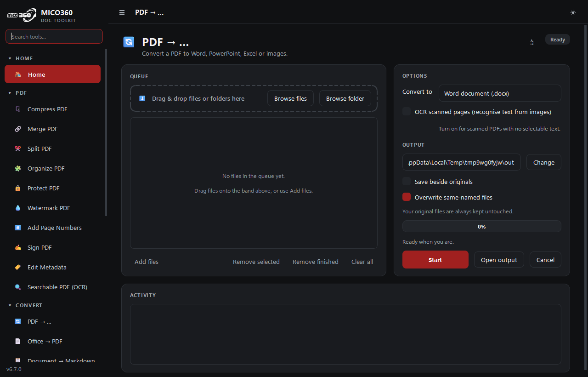Click the Search tools input field
588x377 pixels.
[54, 36]
